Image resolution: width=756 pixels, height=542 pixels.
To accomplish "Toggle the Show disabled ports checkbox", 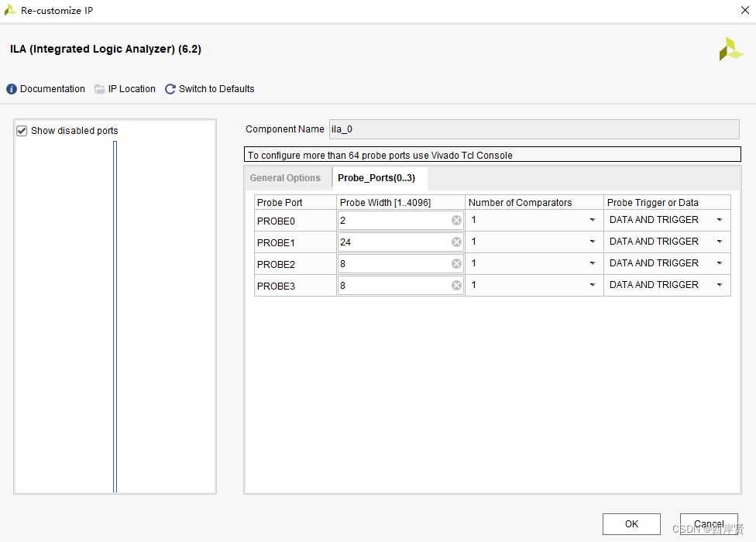I will click(x=22, y=131).
